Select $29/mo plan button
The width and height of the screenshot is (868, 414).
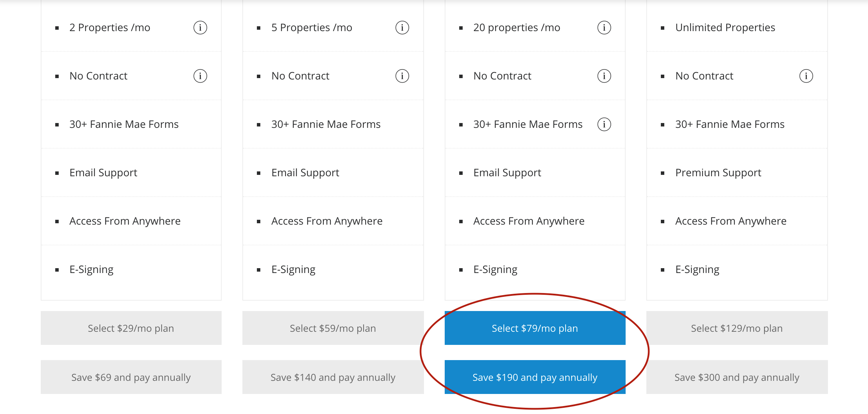pyautogui.click(x=131, y=328)
